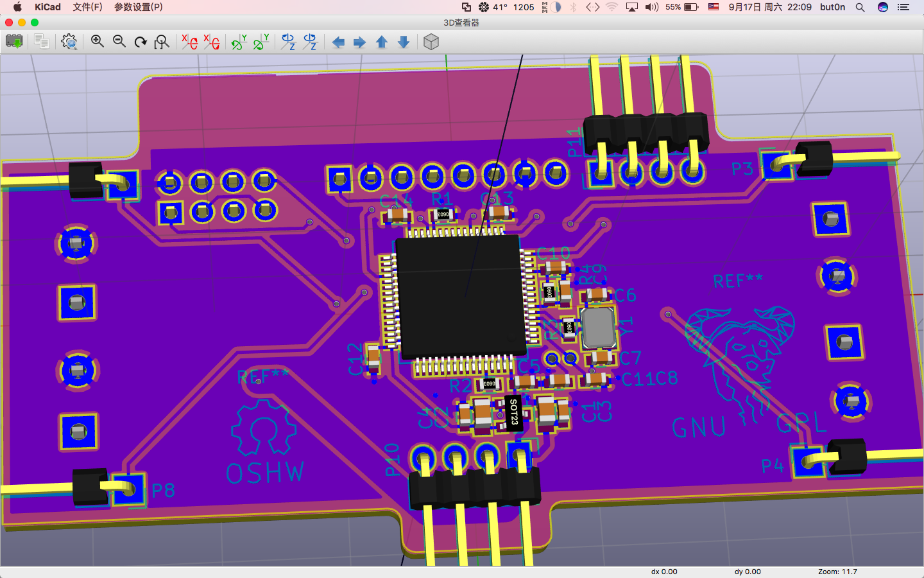Viewport: 924px width, 578px height.
Task: Click the GPL silkscreen text
Action: click(801, 423)
